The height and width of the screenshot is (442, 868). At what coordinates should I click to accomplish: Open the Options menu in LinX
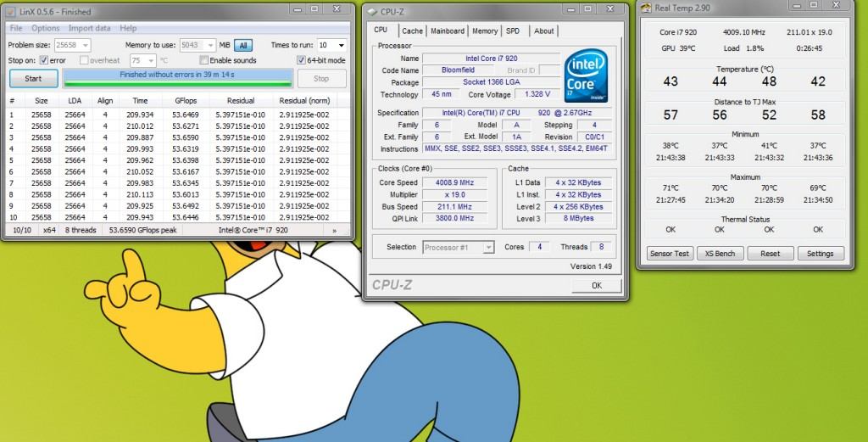pyautogui.click(x=46, y=28)
